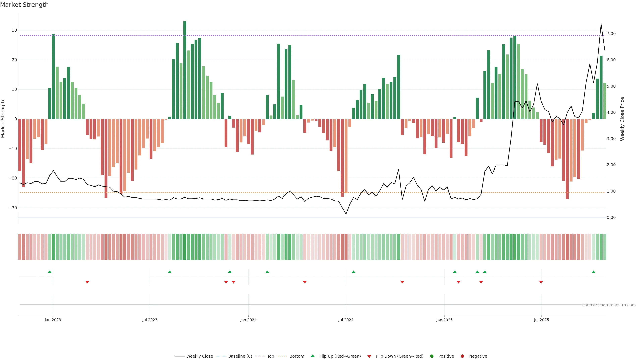Click the first green flip-up marker near Jan 2023
The height and width of the screenshot is (362, 644).
pyautogui.click(x=50, y=272)
